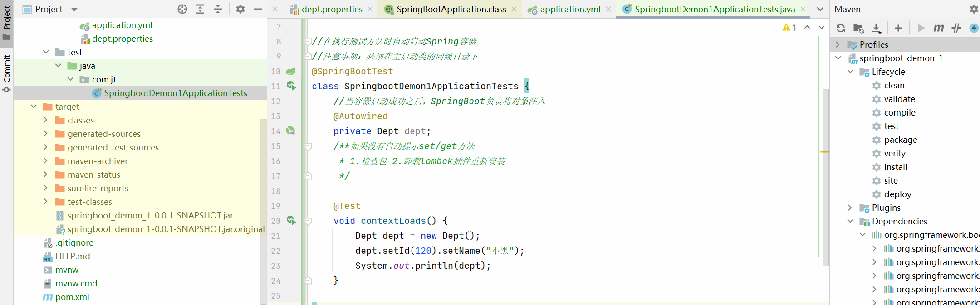Screen dimensions: 980x305
Task: Click Spring bean gutter icon on line 10
Action: 290,71
